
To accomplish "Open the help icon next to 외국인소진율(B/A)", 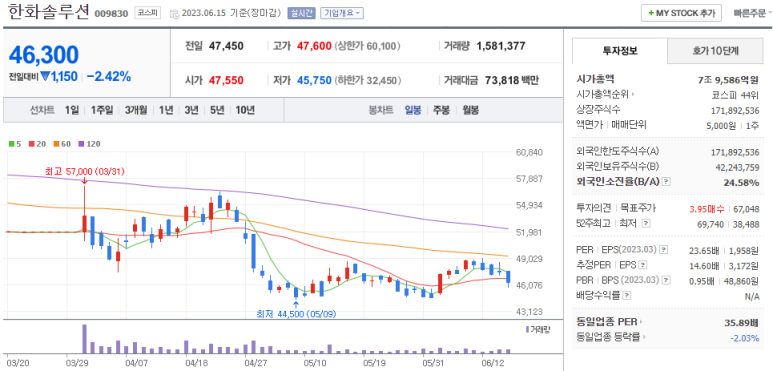I will pos(666,182).
